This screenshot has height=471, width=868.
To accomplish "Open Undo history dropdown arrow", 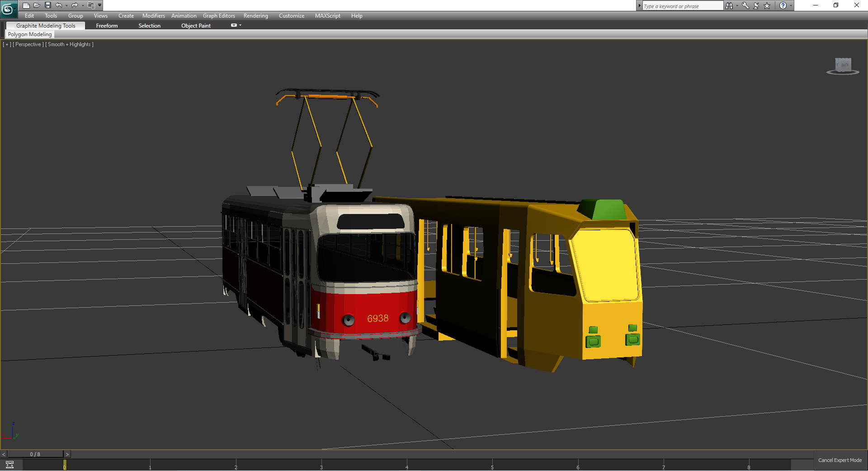I will click(x=66, y=5).
